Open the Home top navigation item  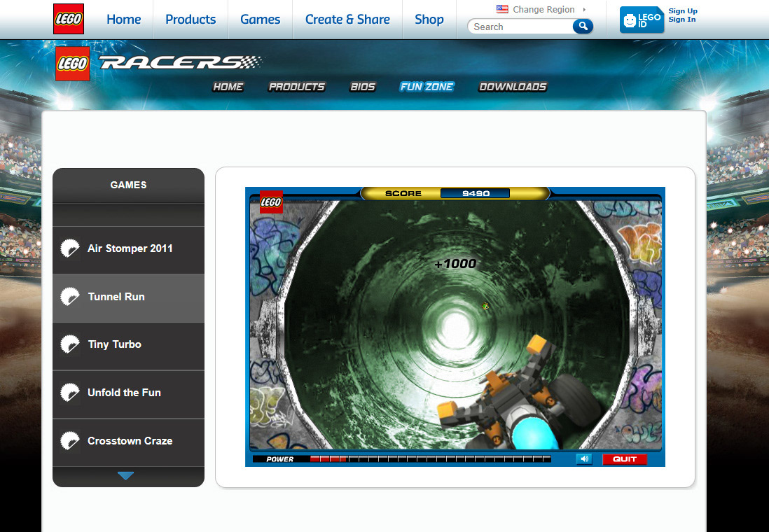(123, 19)
